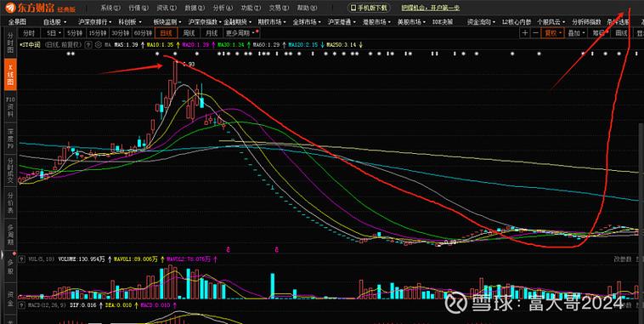Image resolution: width=644 pixels, height=324 pixels.
Task: Click the 手机版下载 phone download button
Action: coord(369,8)
